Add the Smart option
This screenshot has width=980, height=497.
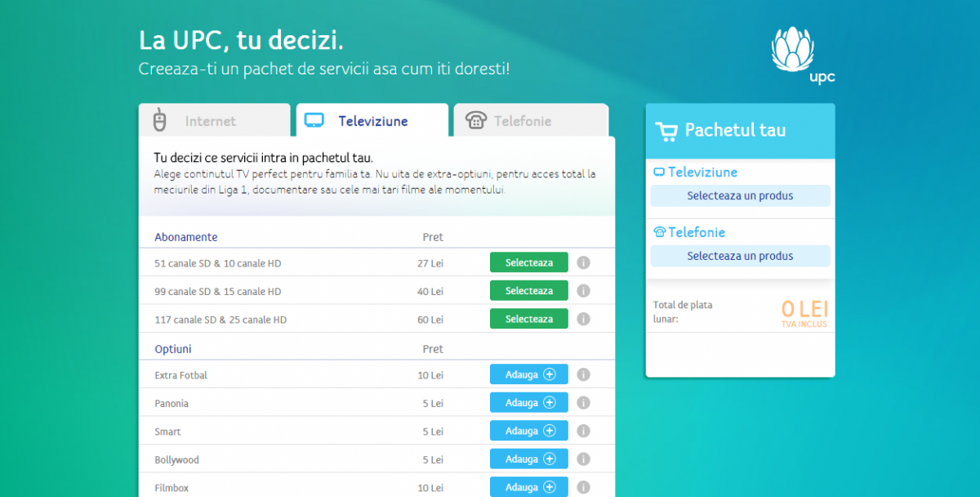click(528, 430)
